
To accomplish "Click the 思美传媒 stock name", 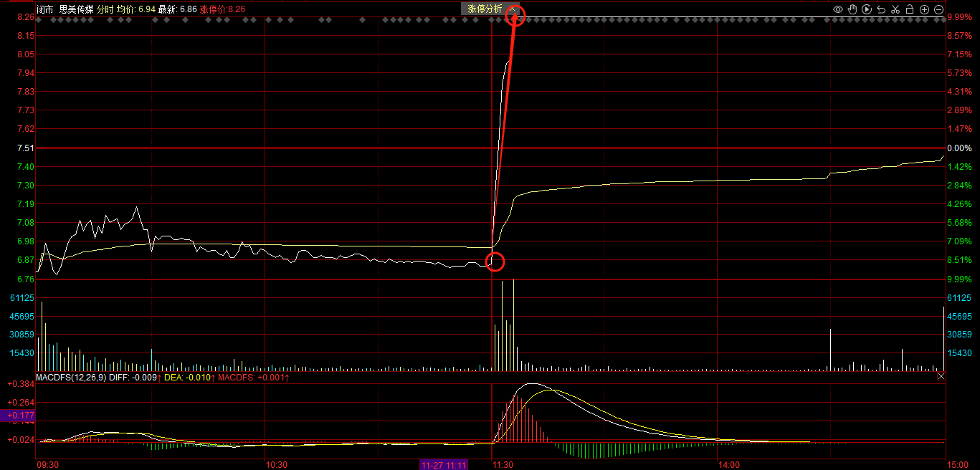I will (75, 9).
